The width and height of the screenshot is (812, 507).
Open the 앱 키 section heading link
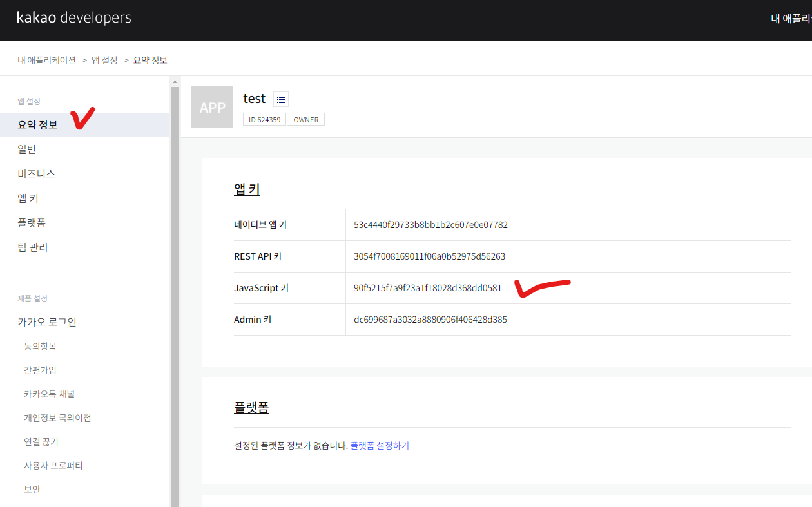[247, 189]
